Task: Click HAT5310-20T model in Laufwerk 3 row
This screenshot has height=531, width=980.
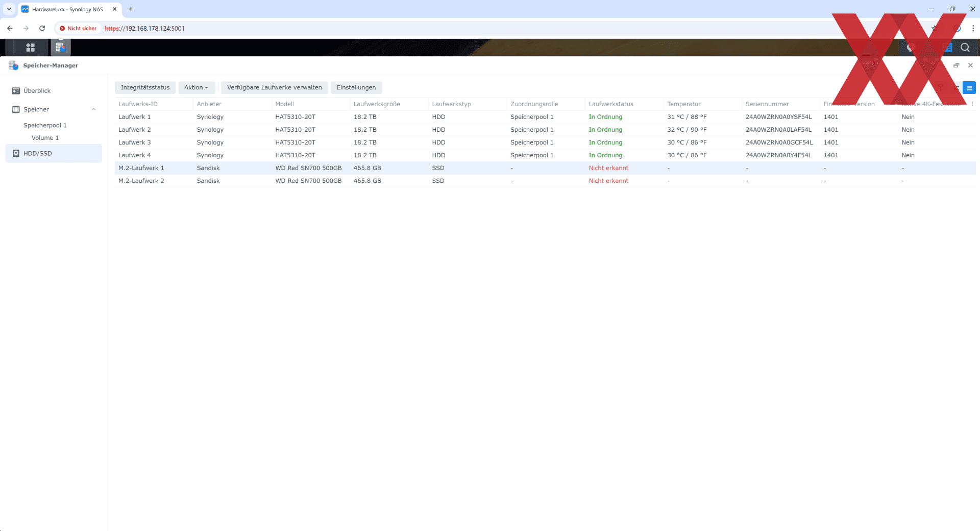Action: tap(295, 142)
